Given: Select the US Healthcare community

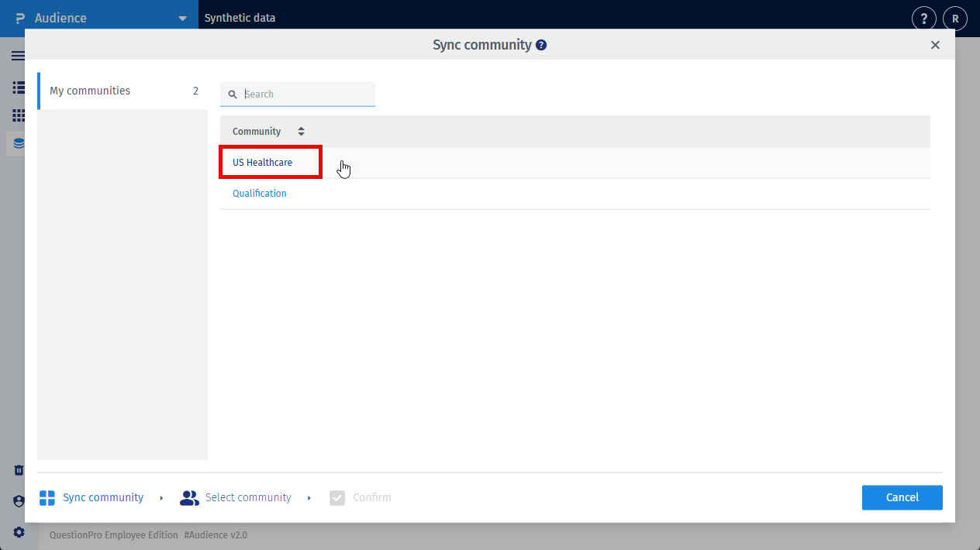Looking at the screenshot, I should pos(262,163).
